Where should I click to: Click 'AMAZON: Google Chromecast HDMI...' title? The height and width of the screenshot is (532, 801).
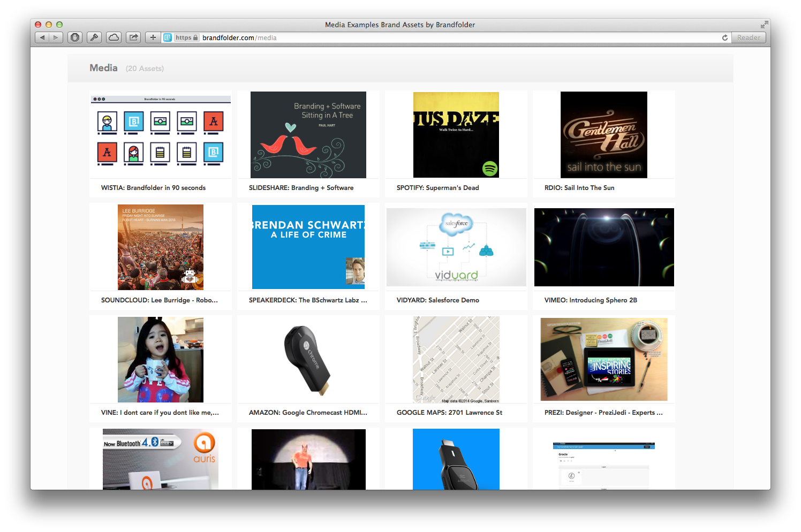[x=308, y=413]
